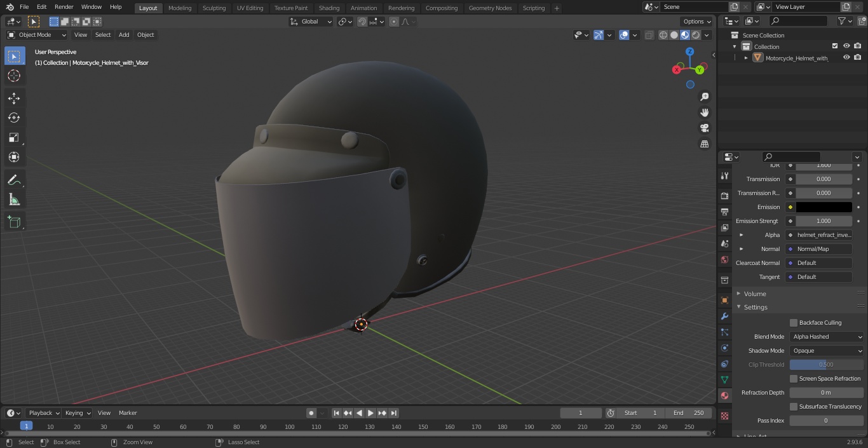Toggle Backface Culling checkbox
This screenshot has width=868, height=448.
tap(794, 323)
